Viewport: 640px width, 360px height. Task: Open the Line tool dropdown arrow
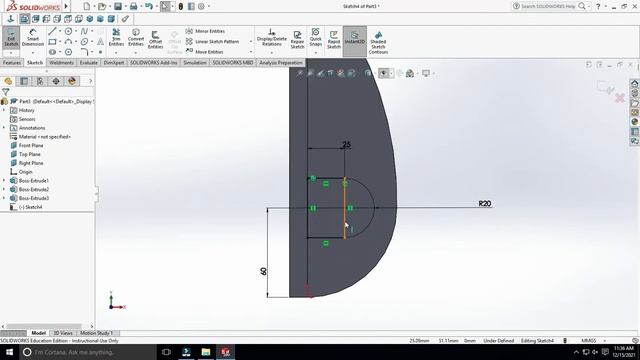click(x=60, y=31)
